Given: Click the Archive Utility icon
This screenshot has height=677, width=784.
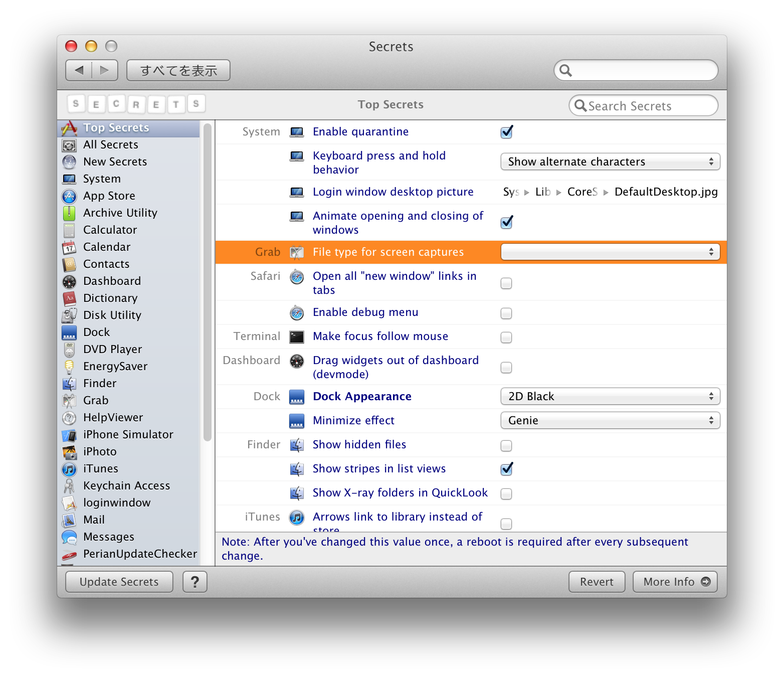Looking at the screenshot, I should (x=69, y=213).
